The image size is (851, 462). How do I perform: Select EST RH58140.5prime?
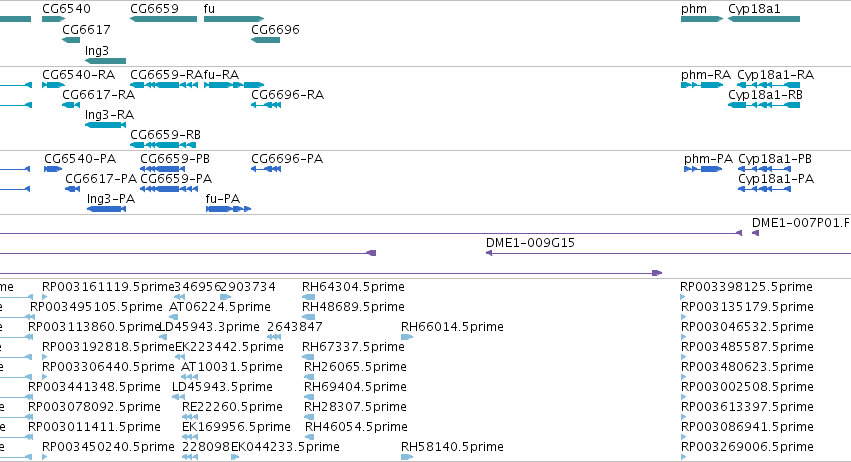click(x=452, y=447)
